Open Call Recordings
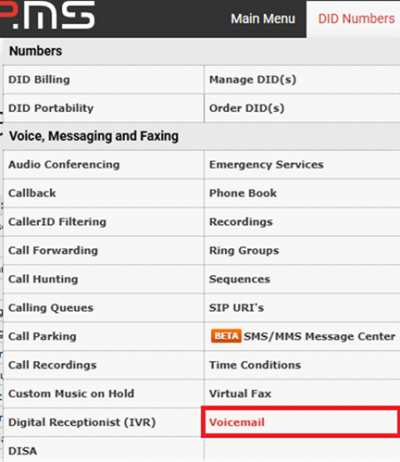The image size is (400, 462). (52, 365)
